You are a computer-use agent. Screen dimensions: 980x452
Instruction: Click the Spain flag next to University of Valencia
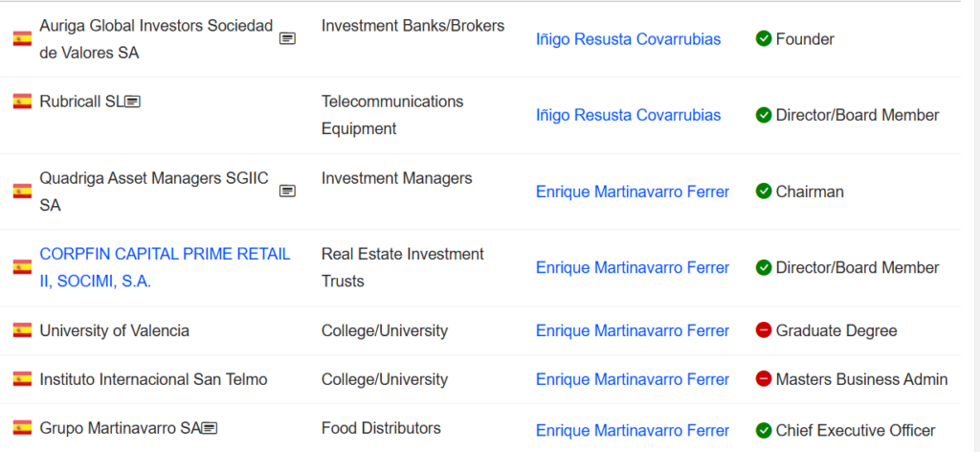pyautogui.click(x=23, y=330)
